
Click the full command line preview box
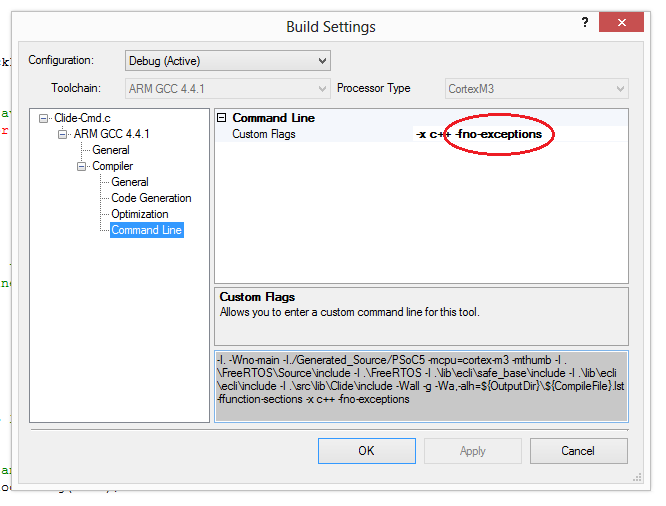pyautogui.click(x=421, y=385)
